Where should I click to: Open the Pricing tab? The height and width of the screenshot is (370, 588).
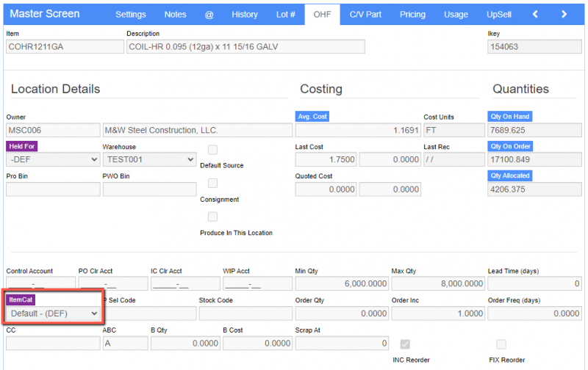(412, 14)
